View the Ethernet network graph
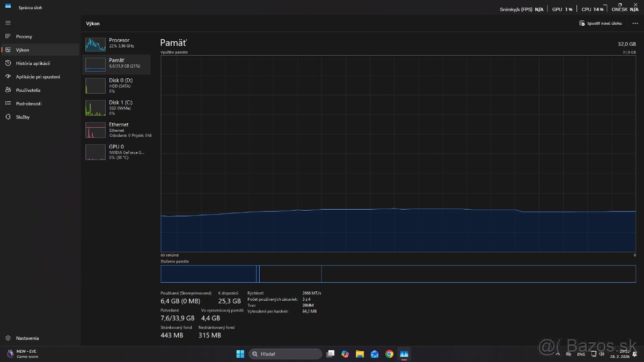644x362 pixels. 118,130
